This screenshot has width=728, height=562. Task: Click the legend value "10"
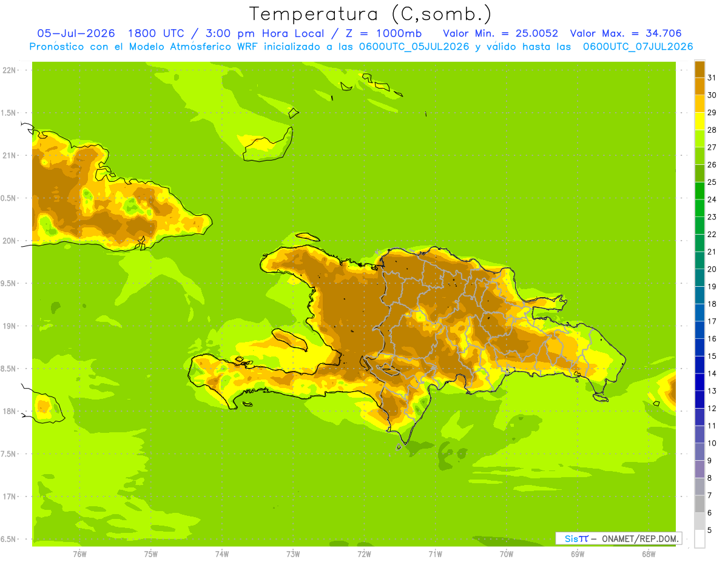[x=712, y=443]
